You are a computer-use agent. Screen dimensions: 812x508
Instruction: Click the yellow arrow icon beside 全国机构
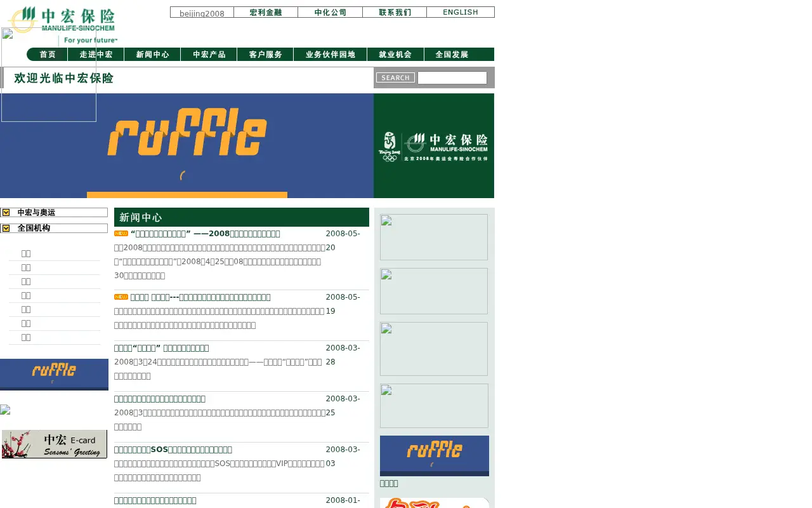pos(6,228)
